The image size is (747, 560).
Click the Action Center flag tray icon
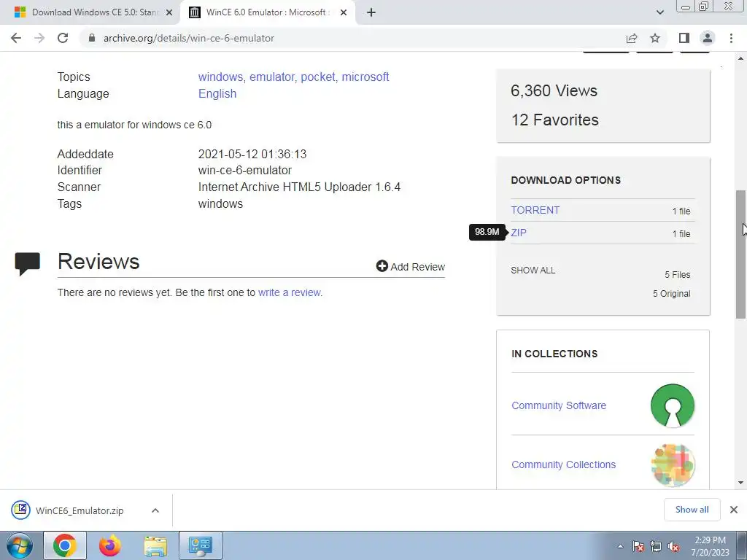point(638,547)
